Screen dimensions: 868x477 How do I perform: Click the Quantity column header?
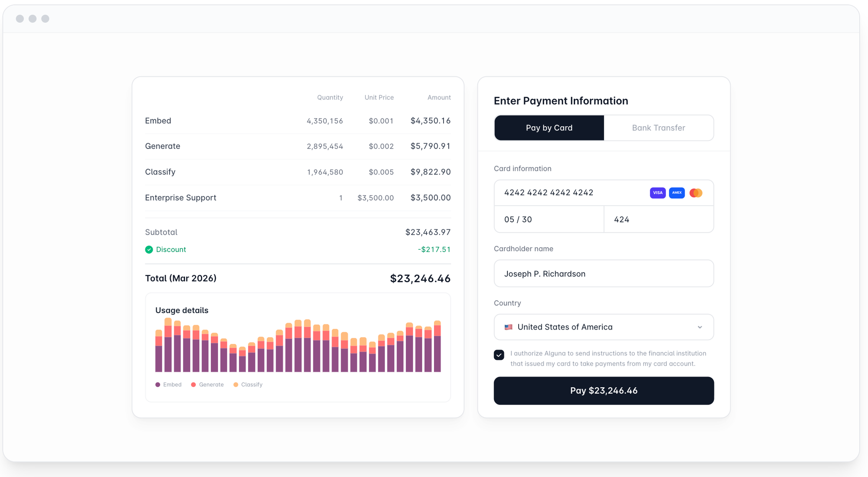pos(330,98)
